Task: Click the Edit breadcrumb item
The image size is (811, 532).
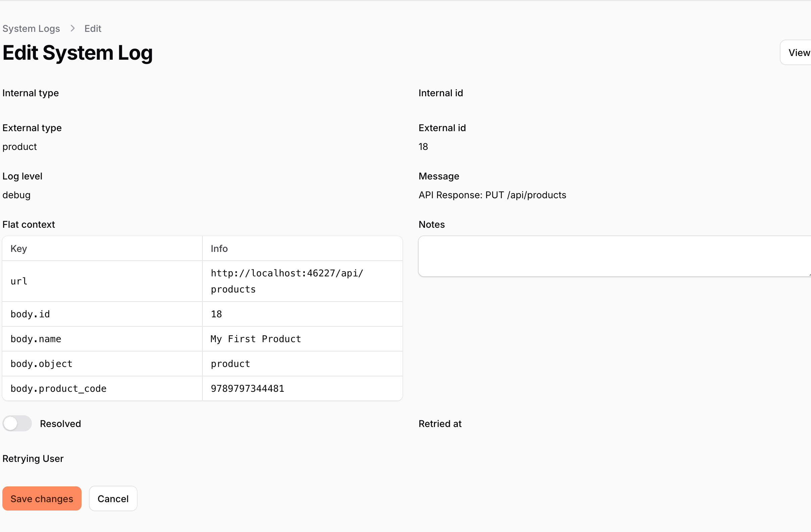Action: (x=93, y=29)
